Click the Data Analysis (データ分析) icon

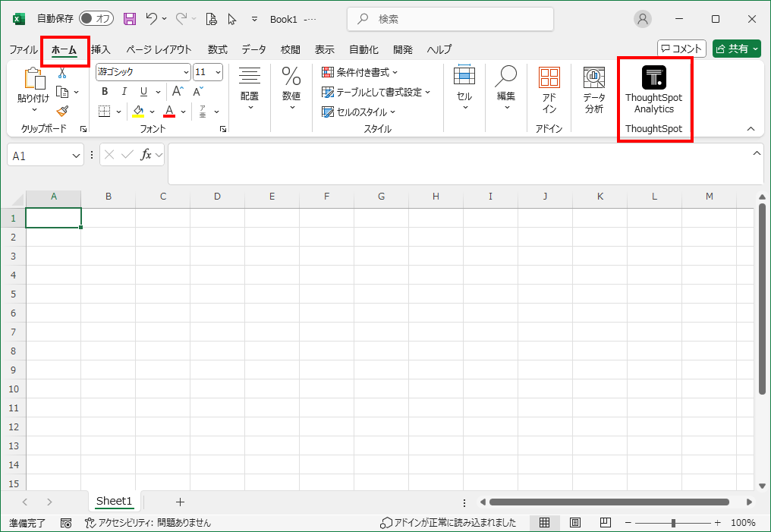(593, 90)
